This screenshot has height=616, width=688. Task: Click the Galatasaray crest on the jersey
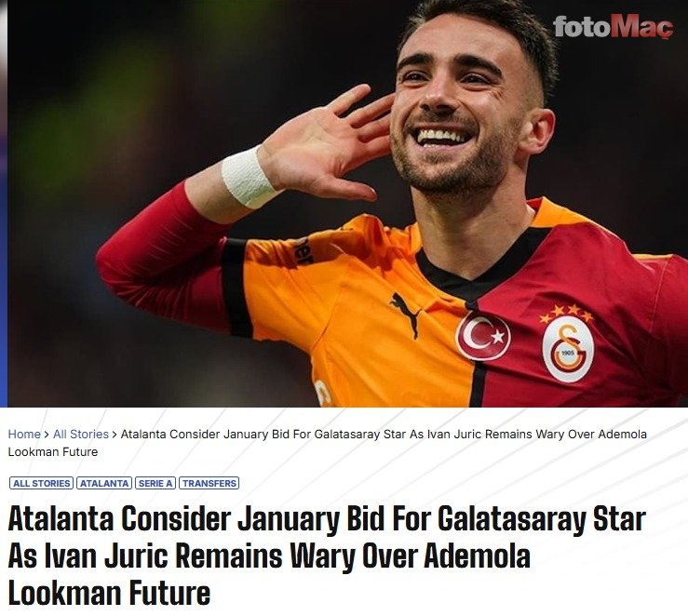click(x=568, y=350)
